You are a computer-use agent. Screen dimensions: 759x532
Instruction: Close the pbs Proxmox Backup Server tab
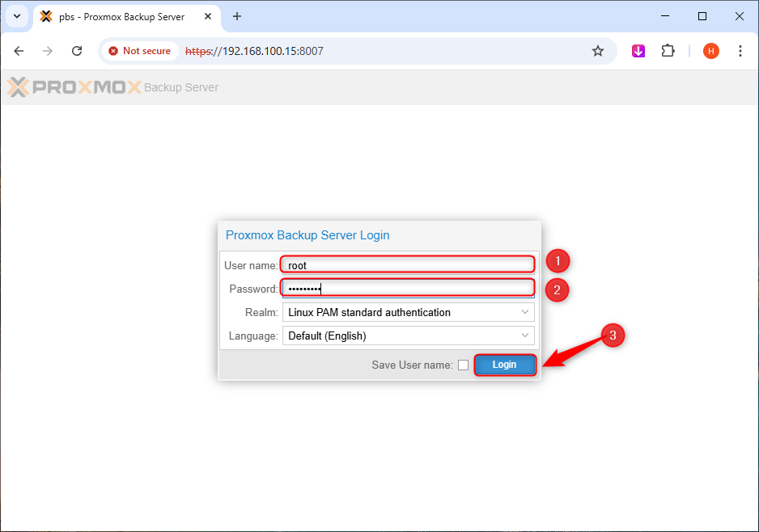pyautogui.click(x=208, y=16)
